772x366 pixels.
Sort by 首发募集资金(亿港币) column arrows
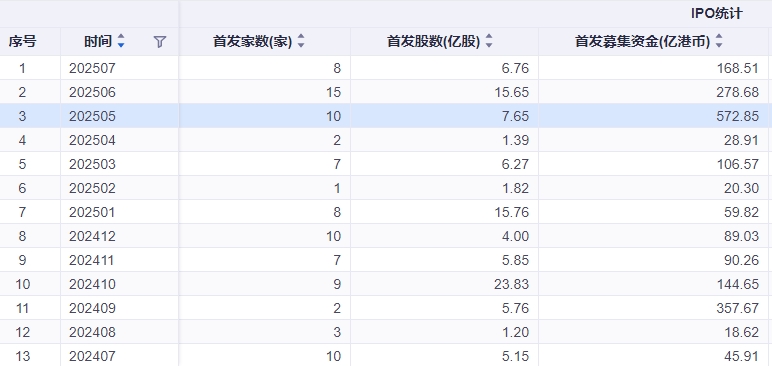[x=719, y=41]
